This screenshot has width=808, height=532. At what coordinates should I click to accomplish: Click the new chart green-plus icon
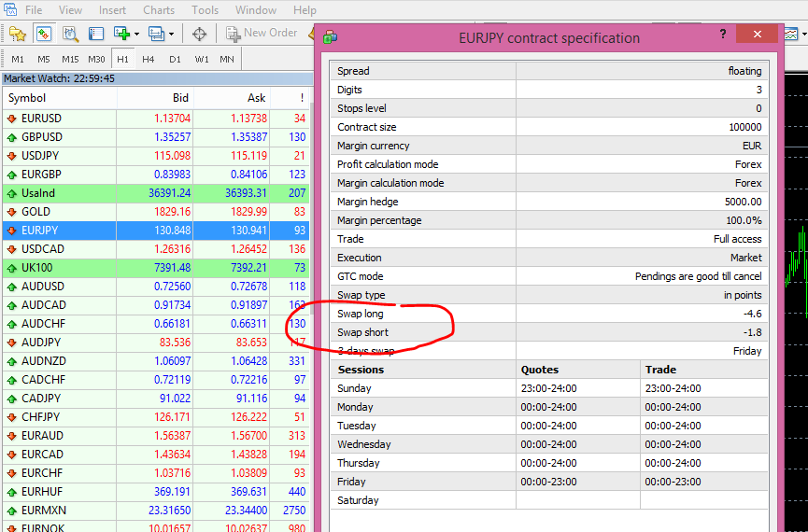[x=122, y=34]
